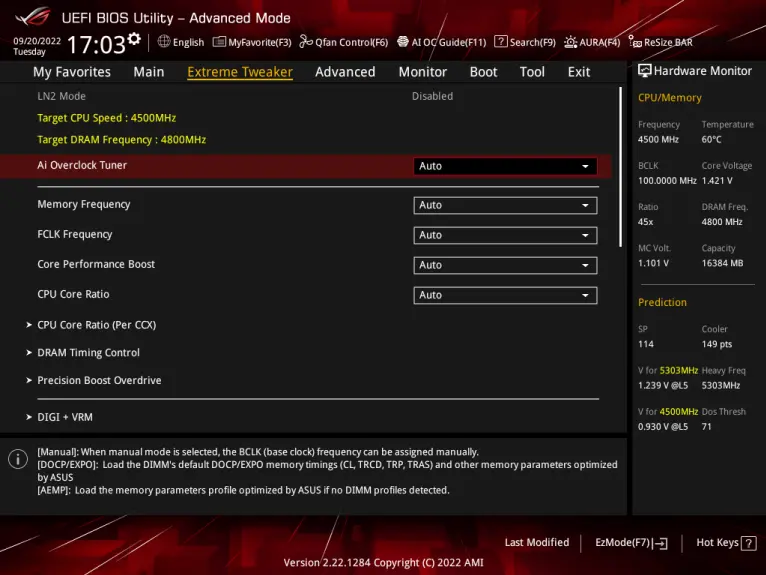766x575 pixels.
Task: Click the CPU/Memory section heading
Action: (x=669, y=98)
